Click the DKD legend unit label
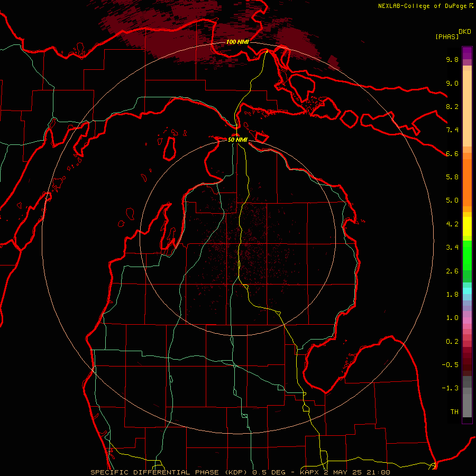The height and width of the screenshot is (476, 476). pos(465,32)
